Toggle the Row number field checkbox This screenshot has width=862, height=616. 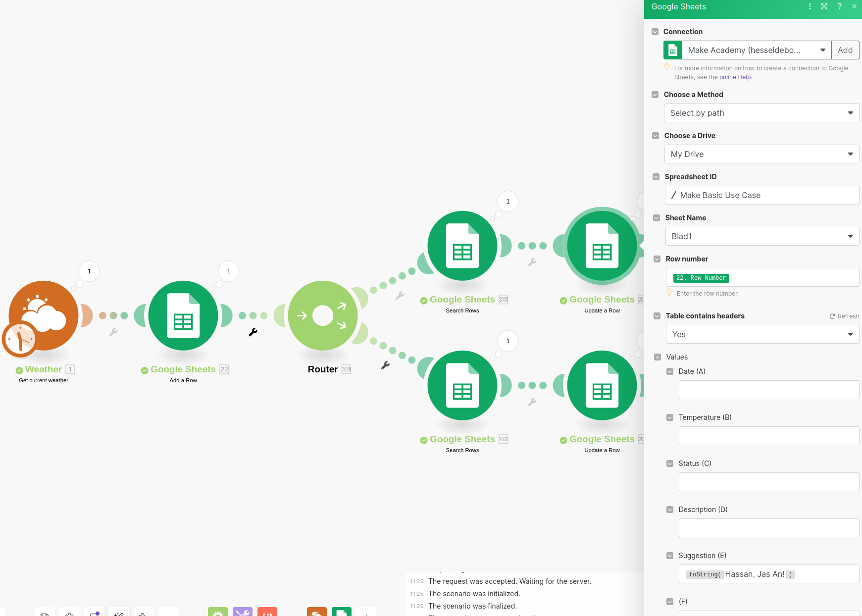click(657, 259)
